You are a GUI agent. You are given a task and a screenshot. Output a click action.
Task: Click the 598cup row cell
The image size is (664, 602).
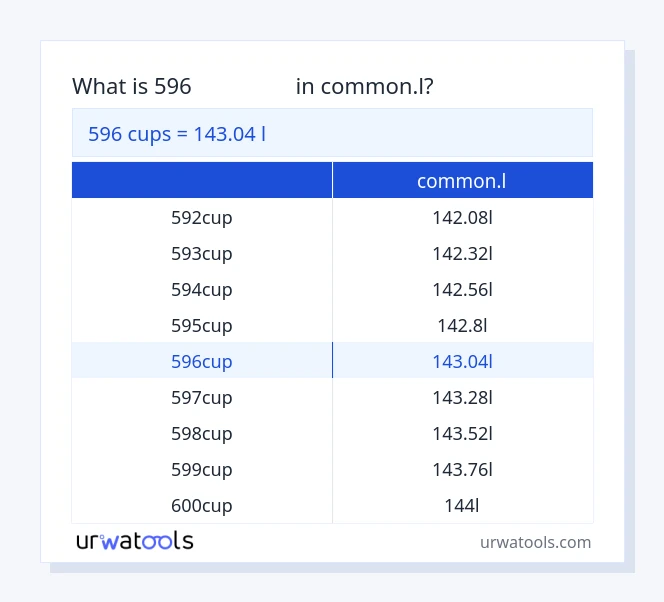202,433
